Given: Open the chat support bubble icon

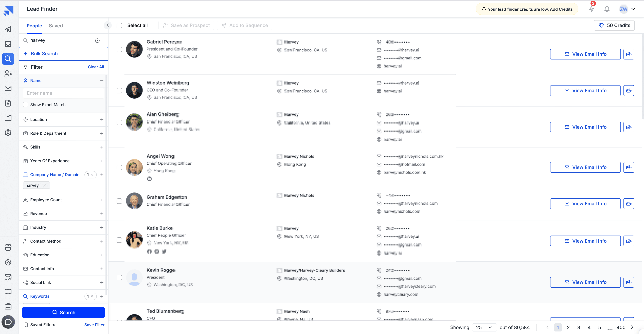Looking at the screenshot, I should 8,322.
